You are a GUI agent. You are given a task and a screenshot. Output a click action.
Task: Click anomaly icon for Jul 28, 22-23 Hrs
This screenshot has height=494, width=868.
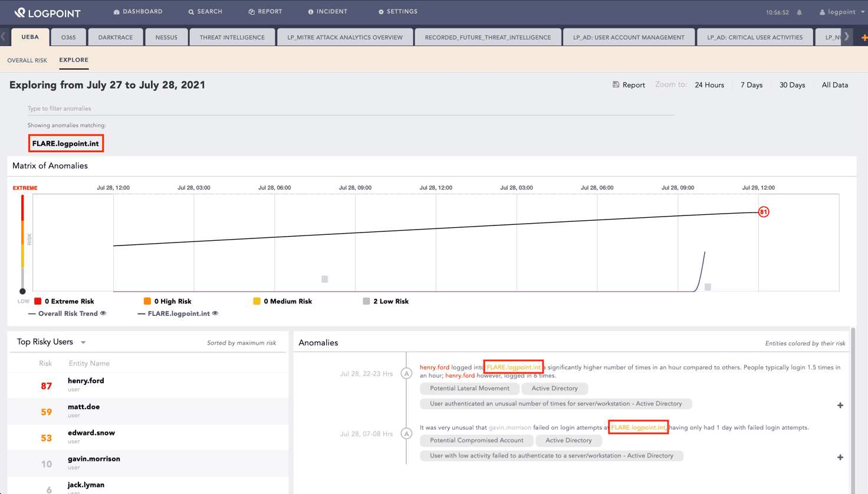[406, 373]
